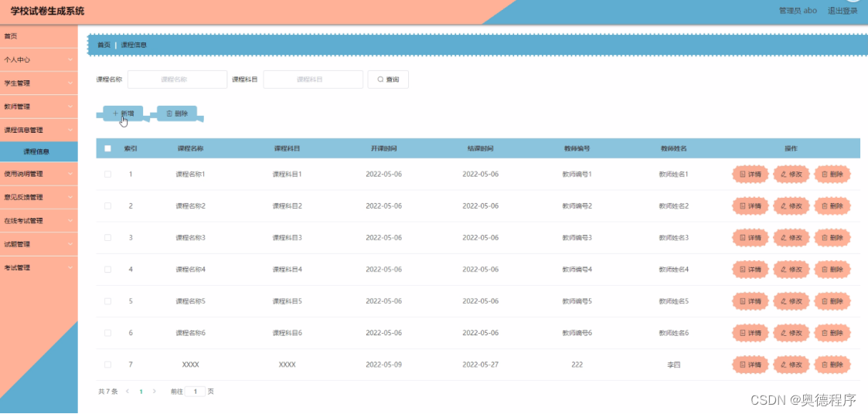Click the 课程名称 column header
This screenshot has width=868, height=414.
point(190,148)
